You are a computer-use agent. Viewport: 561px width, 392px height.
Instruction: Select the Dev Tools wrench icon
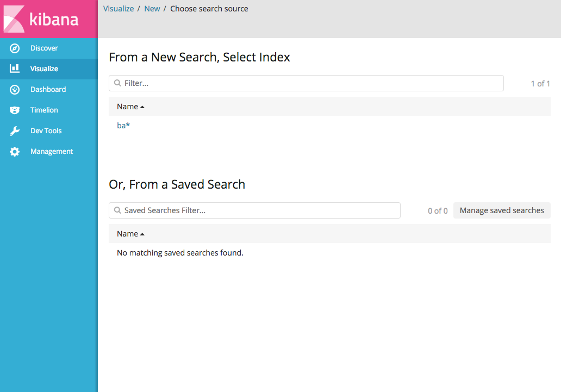click(14, 130)
